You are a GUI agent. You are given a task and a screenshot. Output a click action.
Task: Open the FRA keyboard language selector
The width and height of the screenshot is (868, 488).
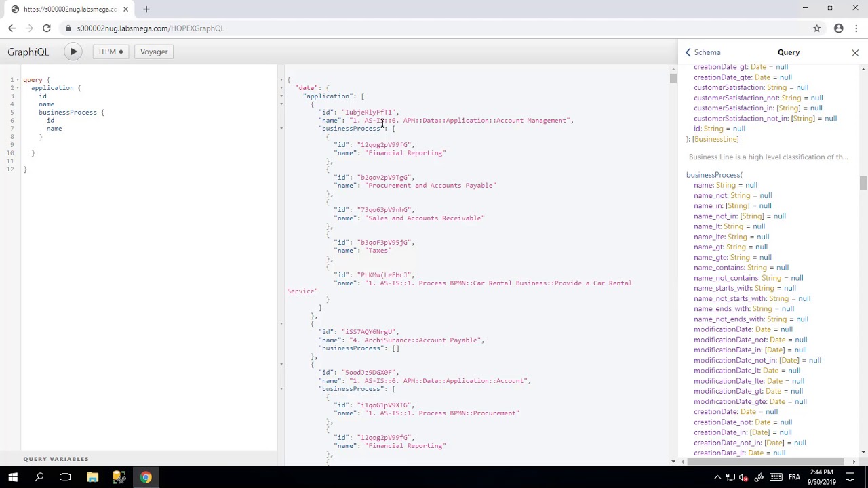[794, 477]
